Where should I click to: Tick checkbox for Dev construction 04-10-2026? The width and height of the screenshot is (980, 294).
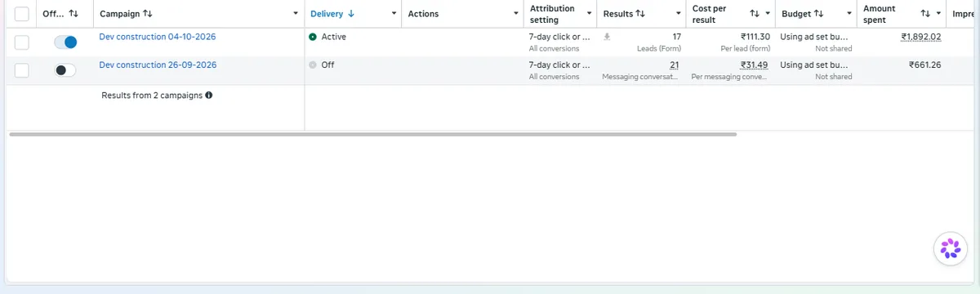click(22, 42)
